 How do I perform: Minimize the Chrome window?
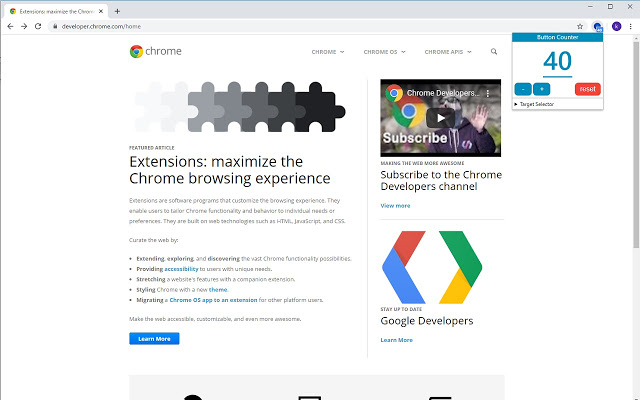pyautogui.click(x=590, y=7)
